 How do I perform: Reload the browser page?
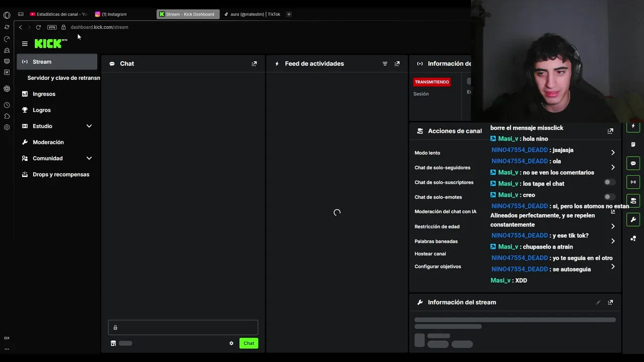point(38,27)
